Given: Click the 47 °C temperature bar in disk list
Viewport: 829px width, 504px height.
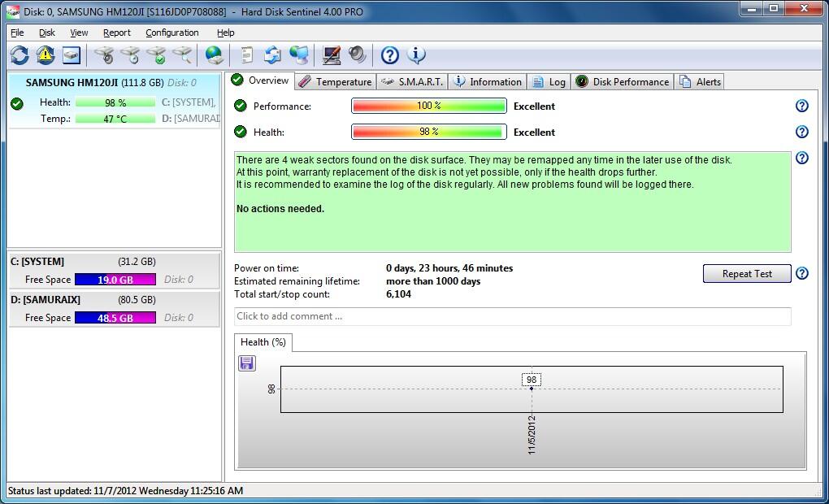Looking at the screenshot, I should 115,119.
